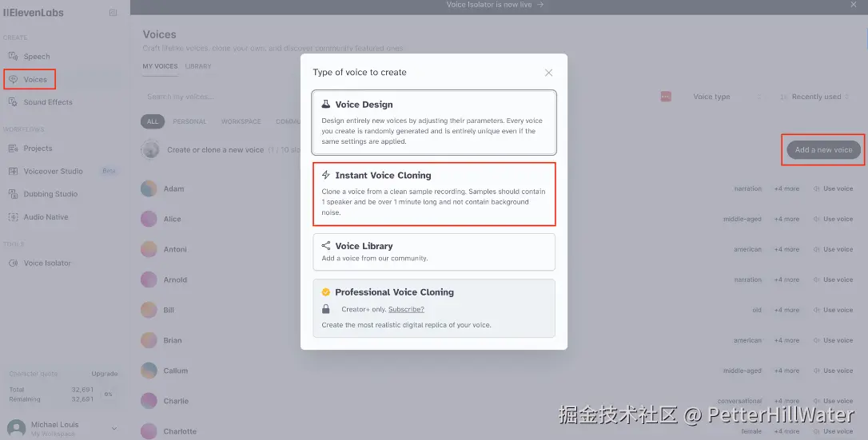Select the WORKSPACE filter
The height and width of the screenshot is (440, 868).
[x=241, y=121]
